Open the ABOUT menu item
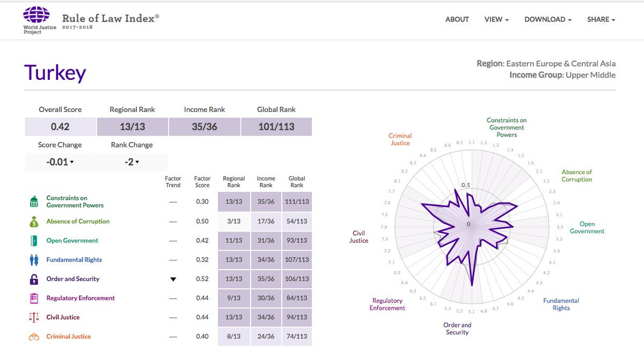This screenshot has width=644, height=350. (x=457, y=19)
